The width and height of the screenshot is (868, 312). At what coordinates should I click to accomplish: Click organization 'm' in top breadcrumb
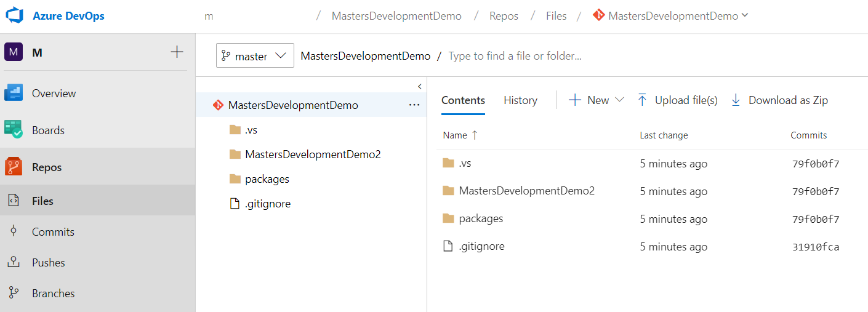[x=209, y=17]
